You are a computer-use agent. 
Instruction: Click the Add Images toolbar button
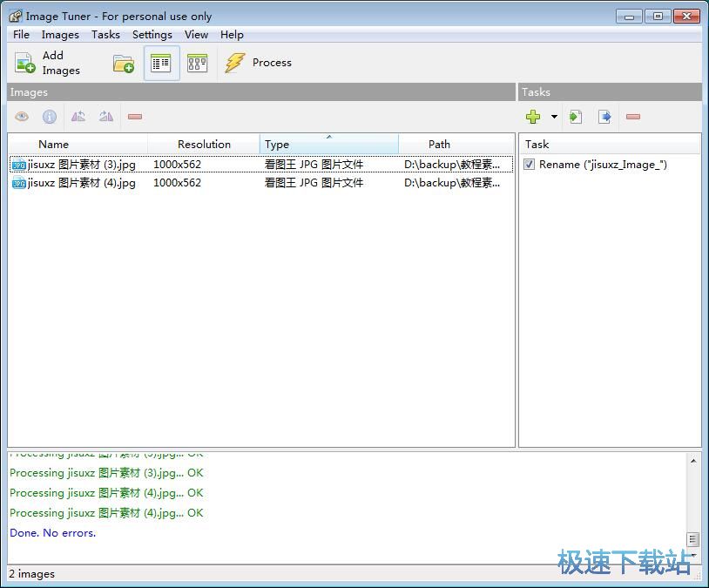coord(49,63)
